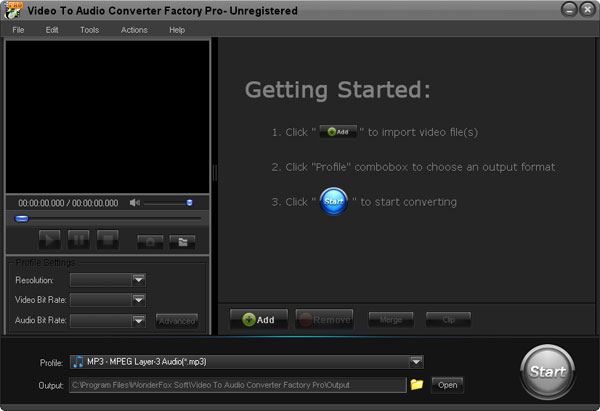Browse output location with yellow folder icon

417,384
